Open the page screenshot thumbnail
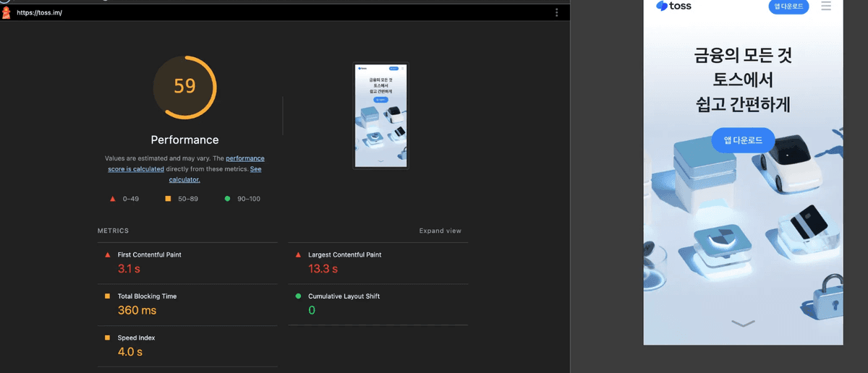868x373 pixels. coord(381,116)
